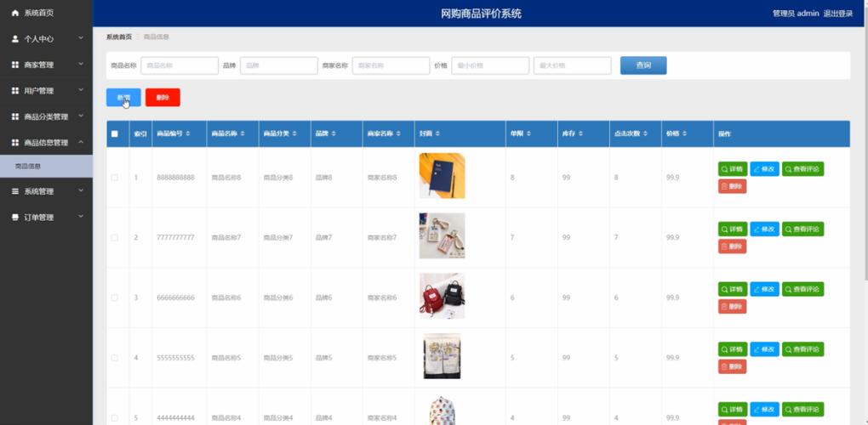This screenshot has width=868, height=425.
Task: Click the icon beside 订单管理 in sidebar
Action: 15,218
